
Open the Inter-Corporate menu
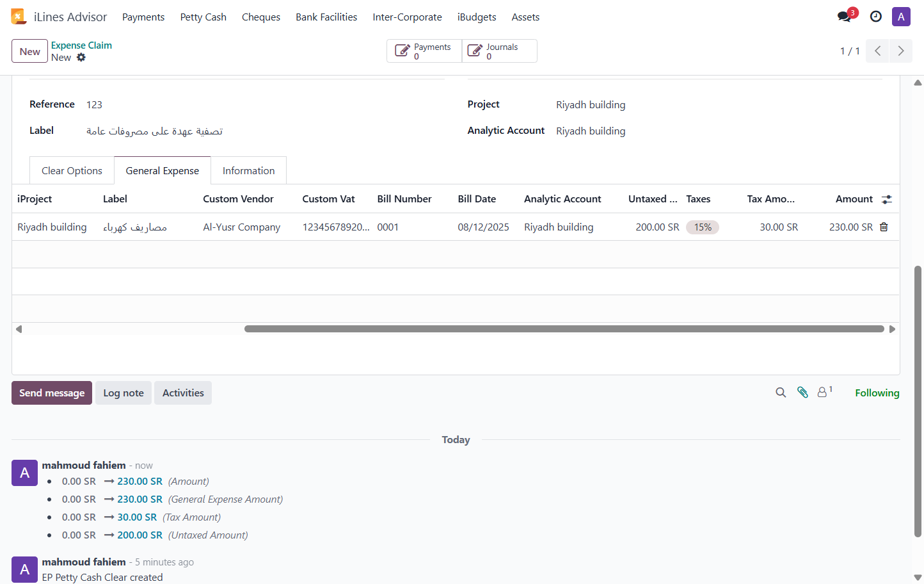[x=407, y=17]
